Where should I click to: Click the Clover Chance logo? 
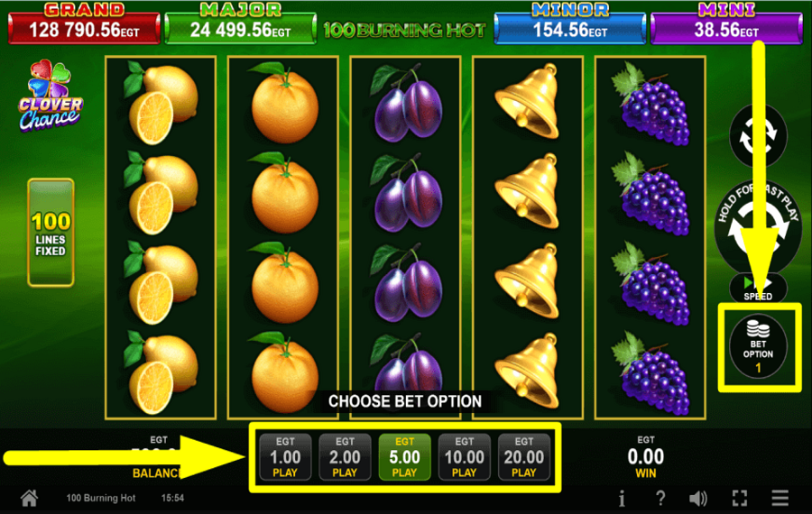pos(51,96)
